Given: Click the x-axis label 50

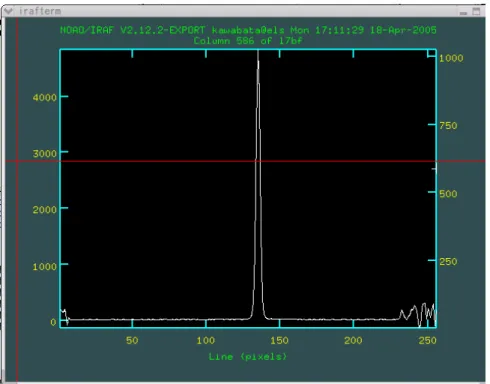Looking at the screenshot, I should coord(132,340).
